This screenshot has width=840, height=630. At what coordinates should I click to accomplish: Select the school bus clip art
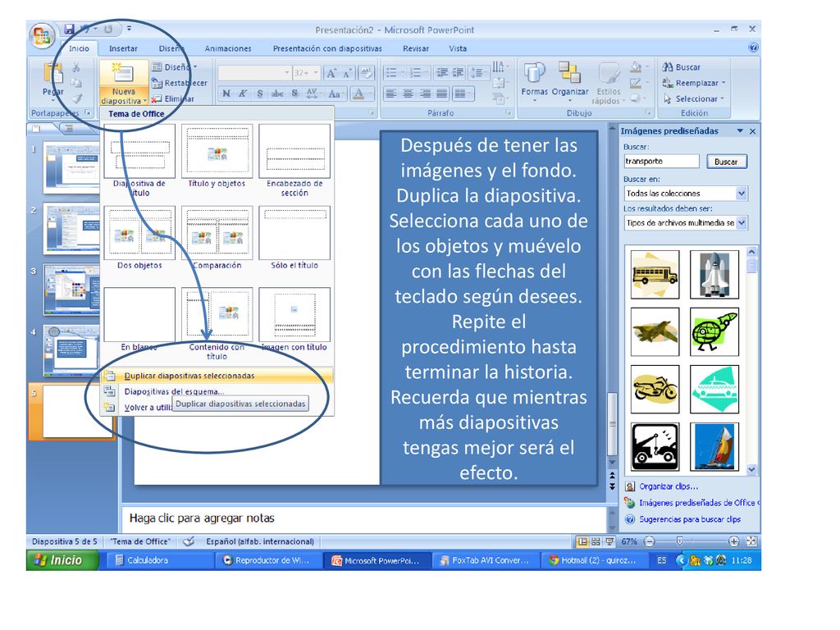tap(655, 274)
